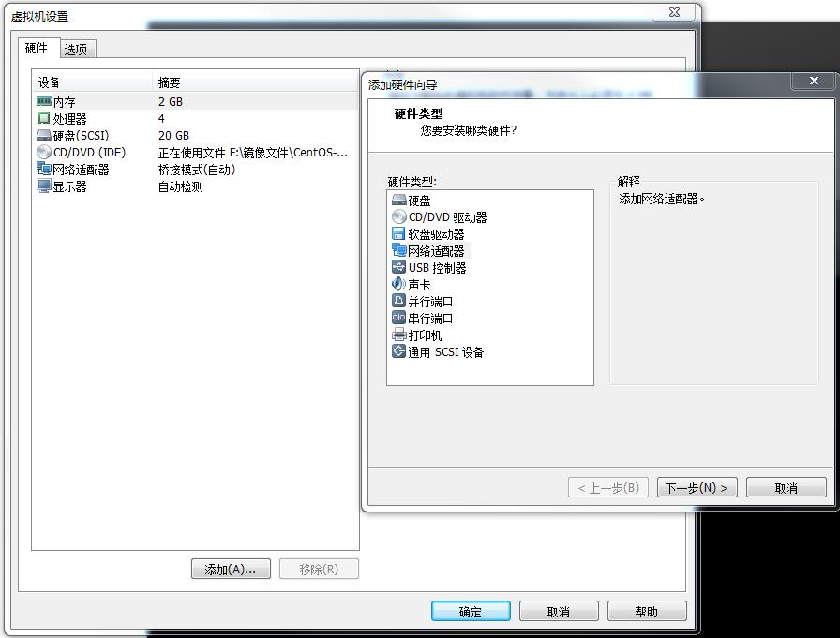Click 取消 in the virtual machine settings
Screen dimensions: 840x638
(559, 611)
